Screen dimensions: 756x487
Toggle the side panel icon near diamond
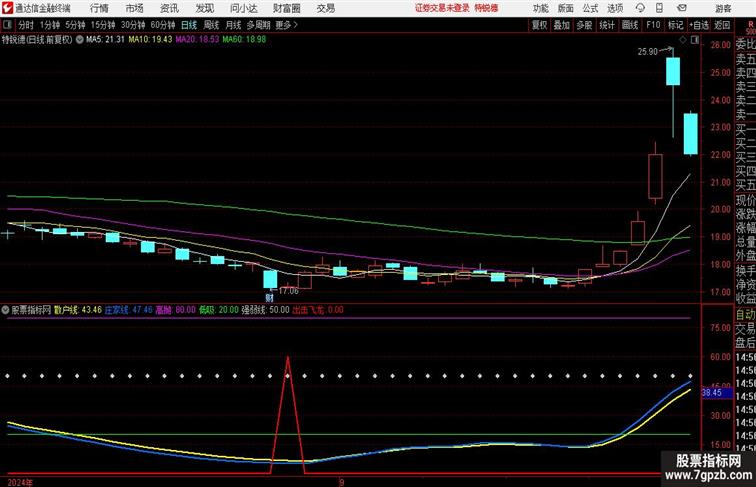coord(695,40)
